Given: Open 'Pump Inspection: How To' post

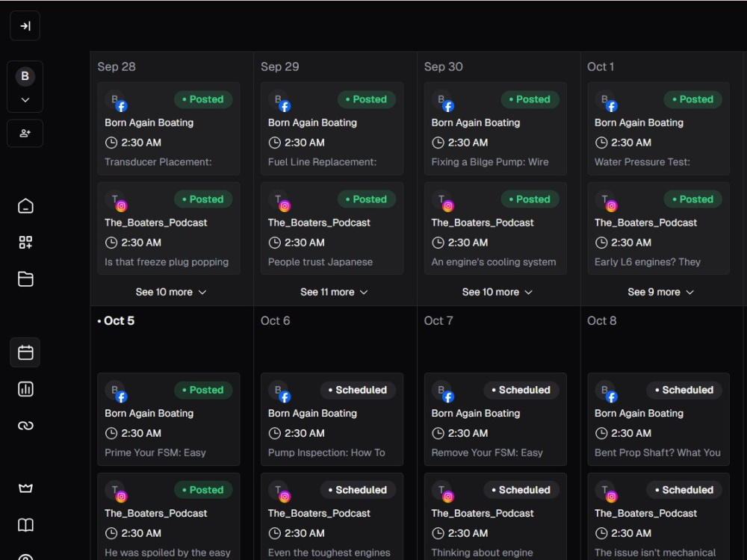Looking at the screenshot, I should coord(332,419).
